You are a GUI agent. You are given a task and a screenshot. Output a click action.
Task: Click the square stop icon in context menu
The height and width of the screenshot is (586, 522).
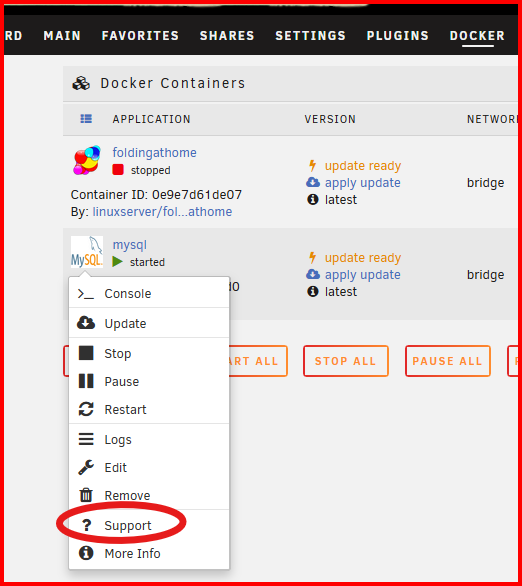(x=86, y=353)
